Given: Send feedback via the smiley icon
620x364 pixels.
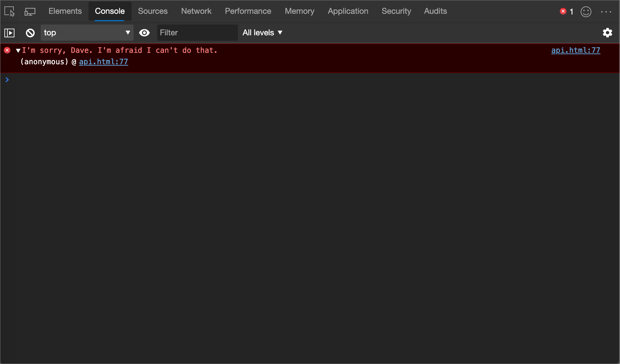Looking at the screenshot, I should pyautogui.click(x=586, y=11).
